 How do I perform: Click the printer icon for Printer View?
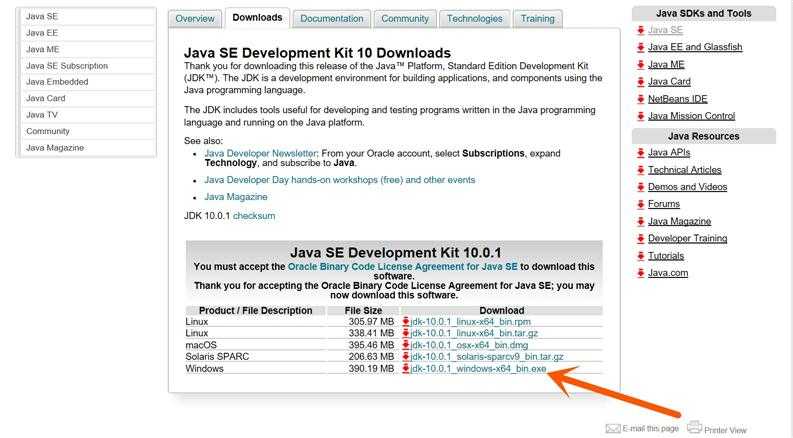694,427
